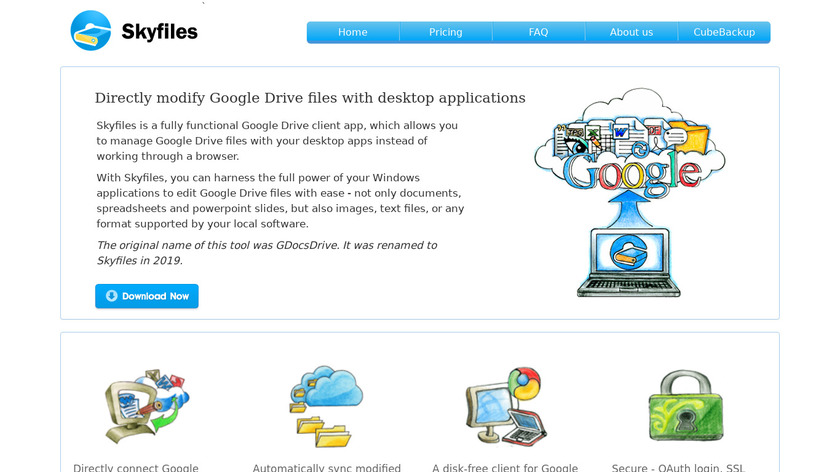Click the heading 'Directly modify Google Drive files'
The image size is (840, 472).
point(310,98)
